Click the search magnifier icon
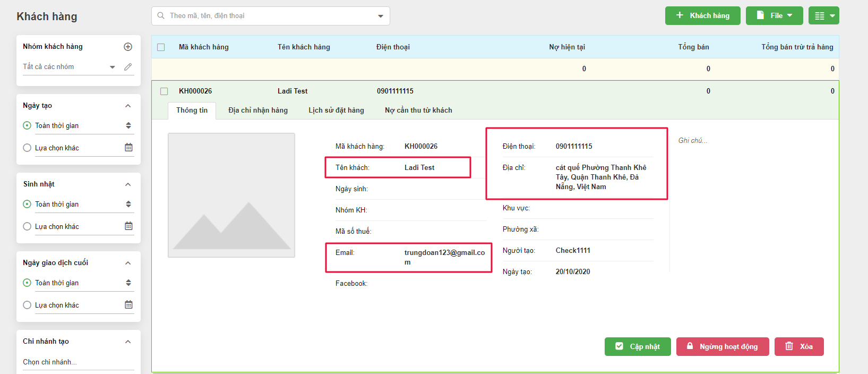Image resolution: width=868 pixels, height=374 pixels. tap(161, 16)
